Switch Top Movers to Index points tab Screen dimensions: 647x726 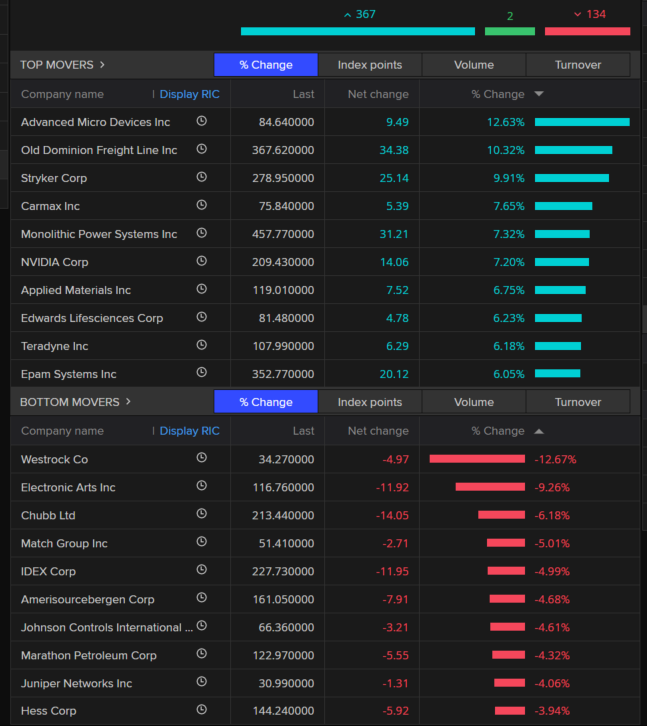click(x=370, y=65)
